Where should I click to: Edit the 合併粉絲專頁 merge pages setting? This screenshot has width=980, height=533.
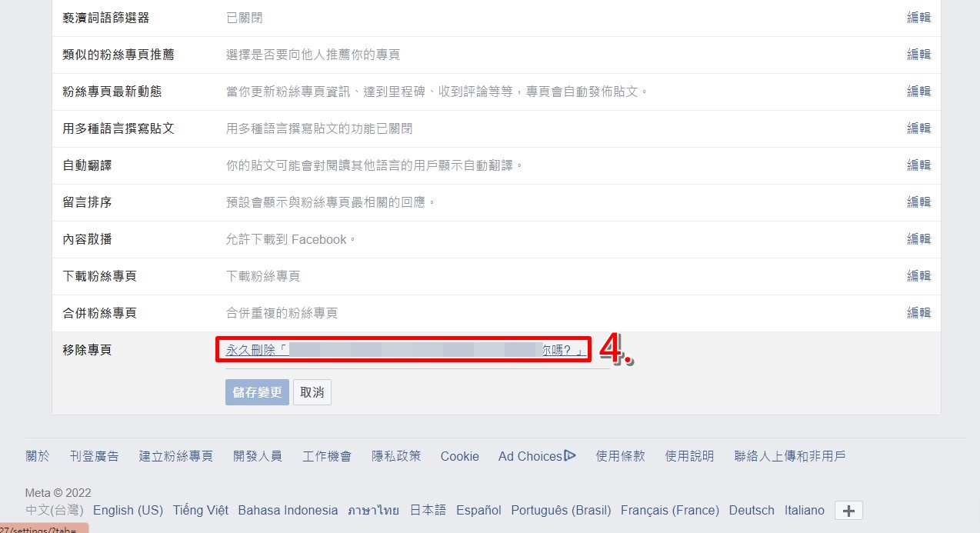918,313
